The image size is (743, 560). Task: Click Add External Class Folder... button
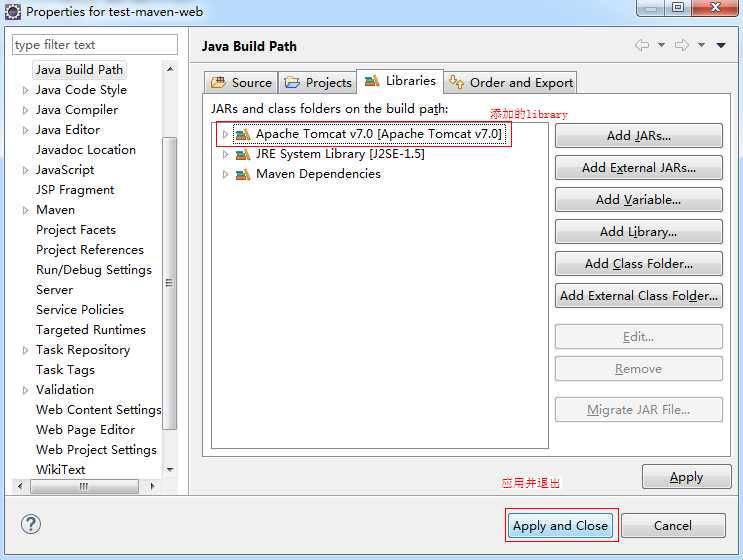(x=639, y=296)
